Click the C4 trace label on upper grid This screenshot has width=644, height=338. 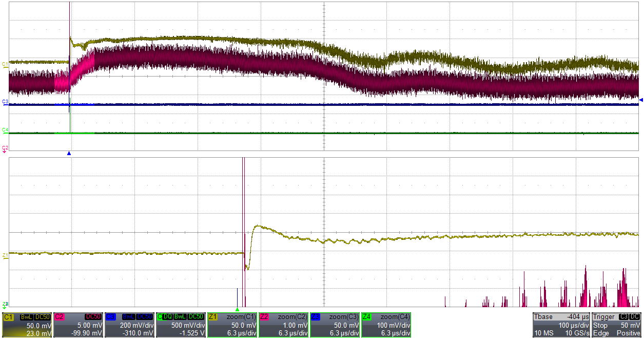(x=5, y=130)
